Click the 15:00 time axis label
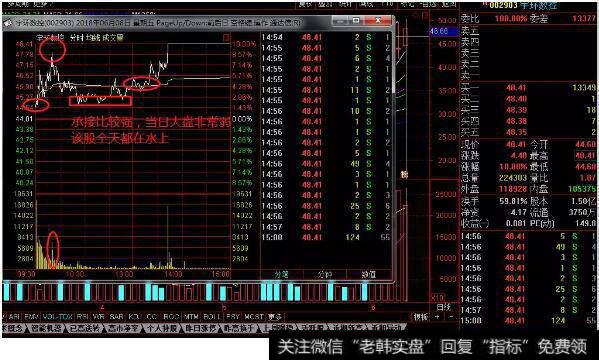The height and width of the screenshot is (360, 599). pyautogui.click(x=221, y=274)
